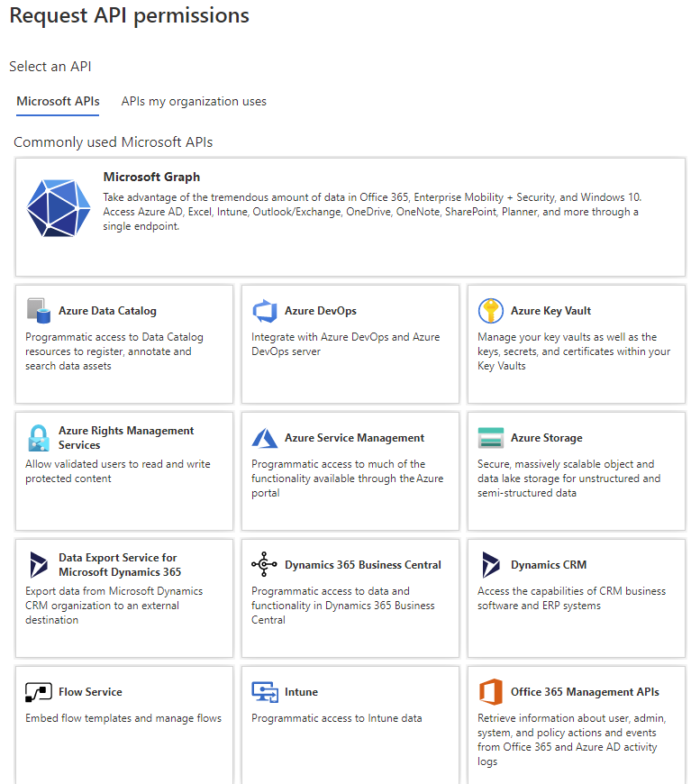Click the Azure Key Vault key icon
The height and width of the screenshot is (784, 700).
point(490,311)
